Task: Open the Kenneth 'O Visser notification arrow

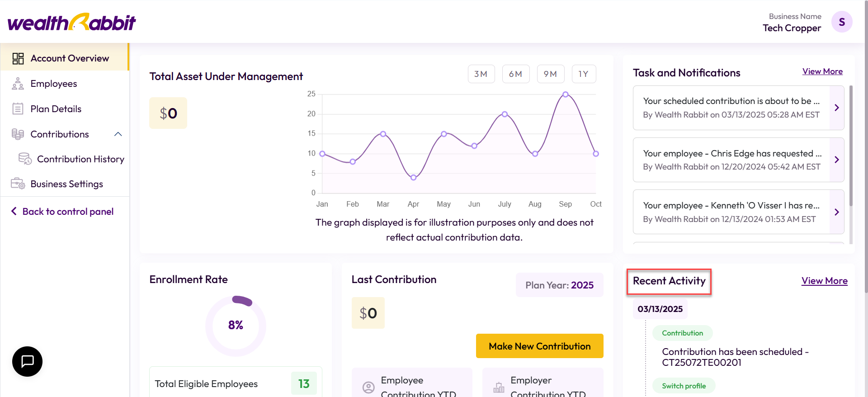Action: (x=837, y=212)
